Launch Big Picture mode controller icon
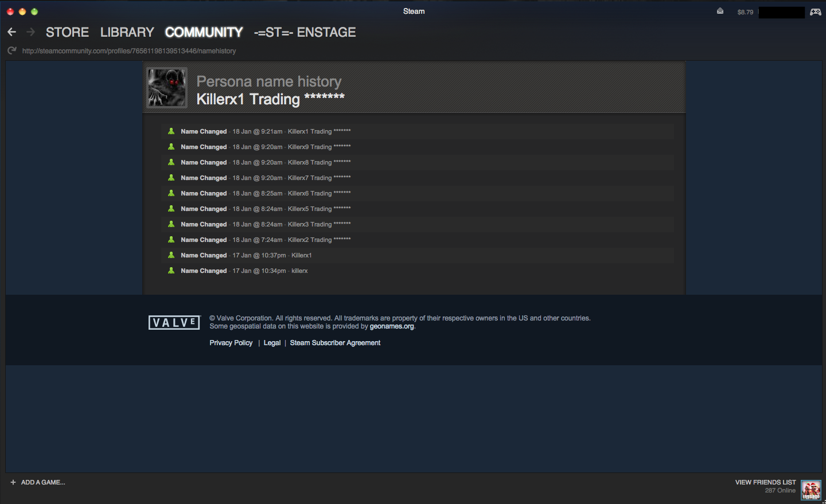 pos(815,11)
